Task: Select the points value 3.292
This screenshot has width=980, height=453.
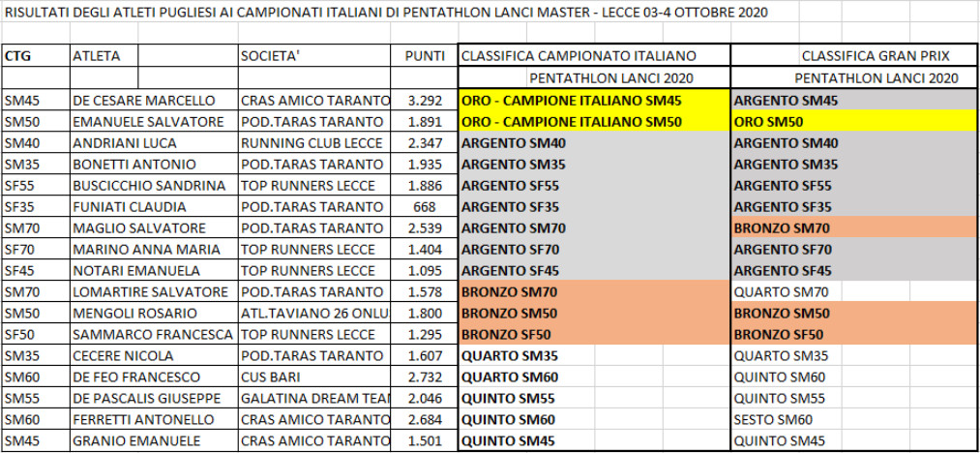Action: 424,101
